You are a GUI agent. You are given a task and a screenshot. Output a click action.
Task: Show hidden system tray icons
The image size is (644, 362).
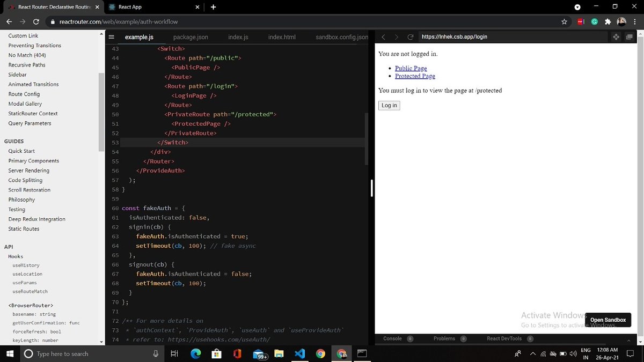click(532, 354)
